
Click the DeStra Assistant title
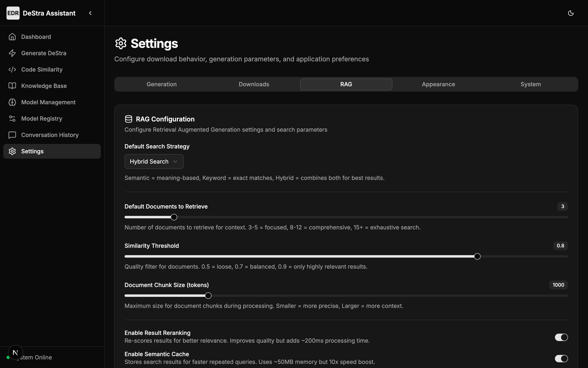point(49,13)
